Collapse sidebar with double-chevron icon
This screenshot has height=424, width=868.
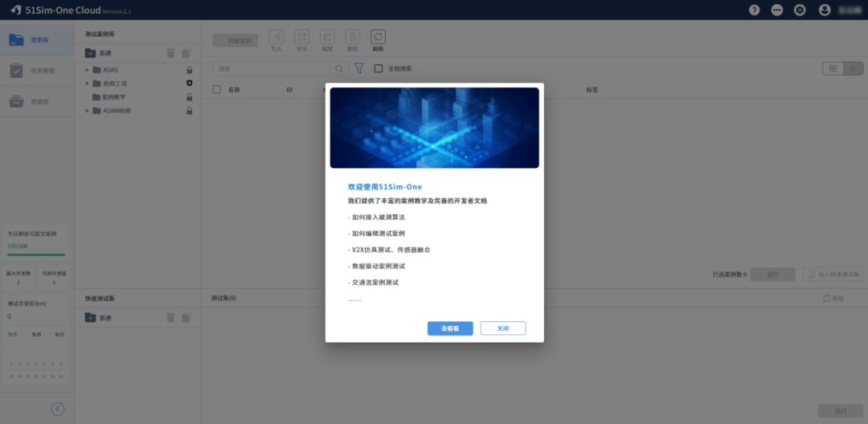coord(58,409)
